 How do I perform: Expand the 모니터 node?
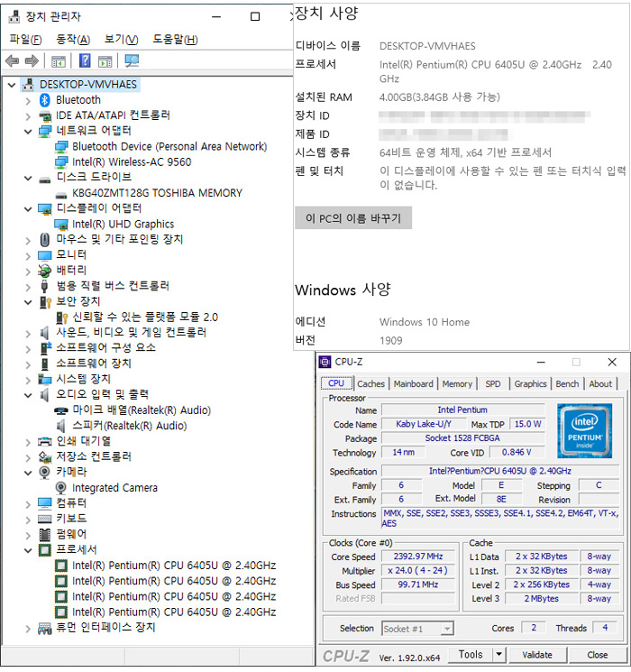click(28, 256)
